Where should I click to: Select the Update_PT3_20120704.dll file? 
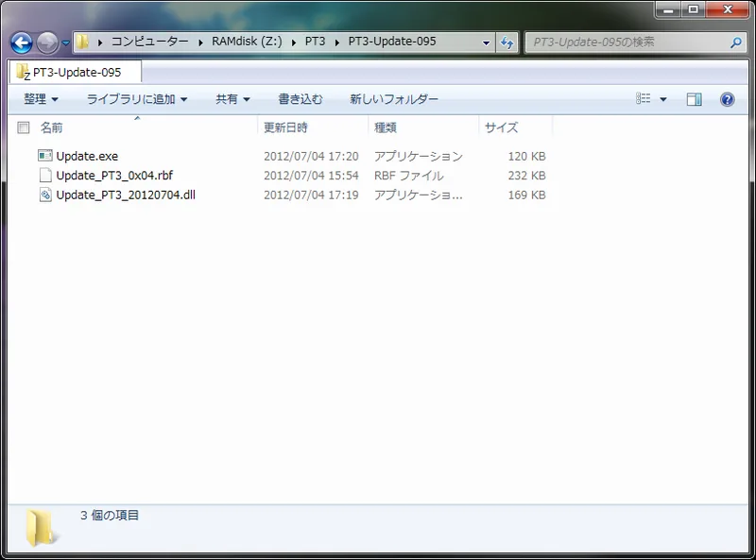click(125, 195)
